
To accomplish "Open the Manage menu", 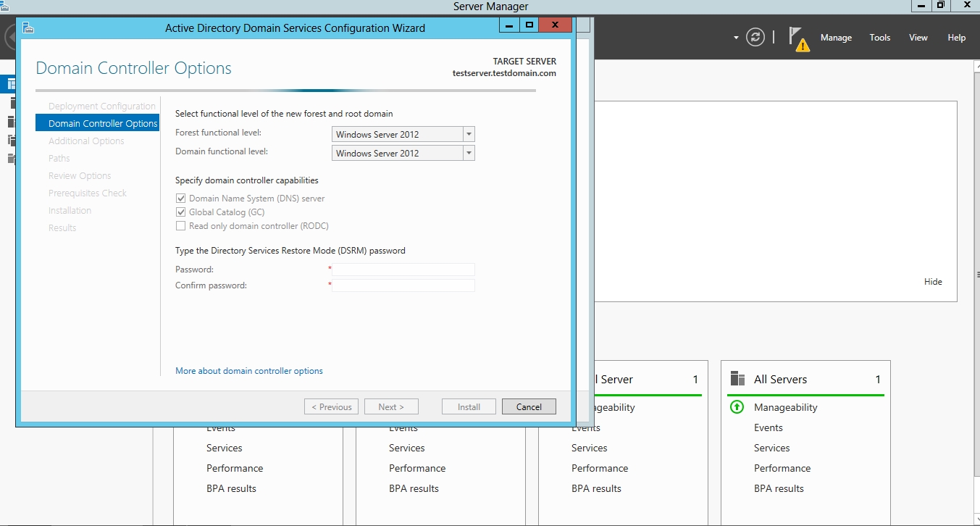I will [x=836, y=38].
